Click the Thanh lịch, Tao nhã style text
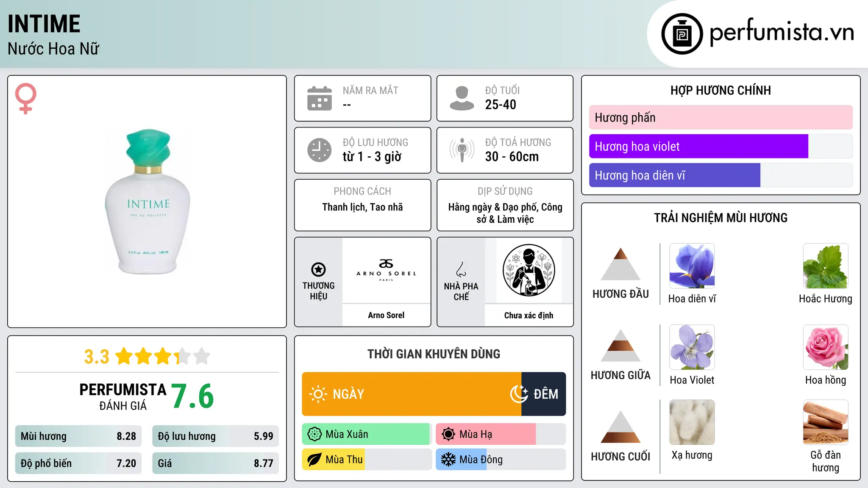The height and width of the screenshot is (488, 868). [x=362, y=207]
